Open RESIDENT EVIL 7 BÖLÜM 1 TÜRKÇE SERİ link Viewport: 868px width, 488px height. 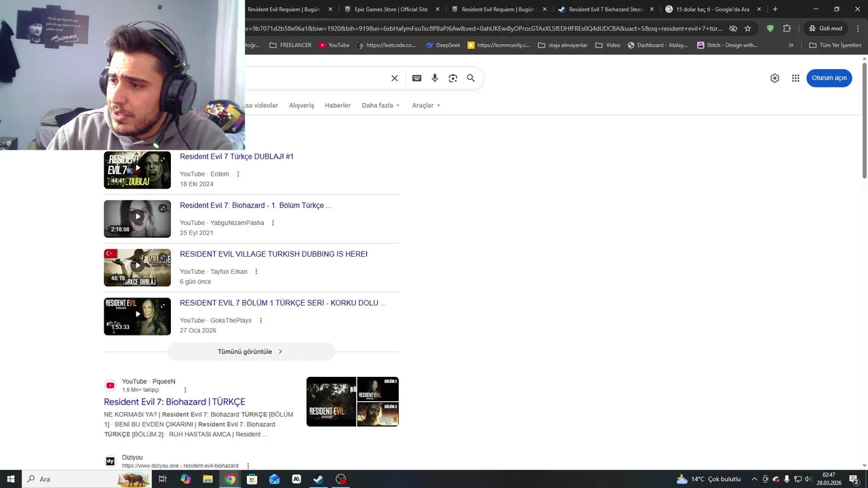283,303
